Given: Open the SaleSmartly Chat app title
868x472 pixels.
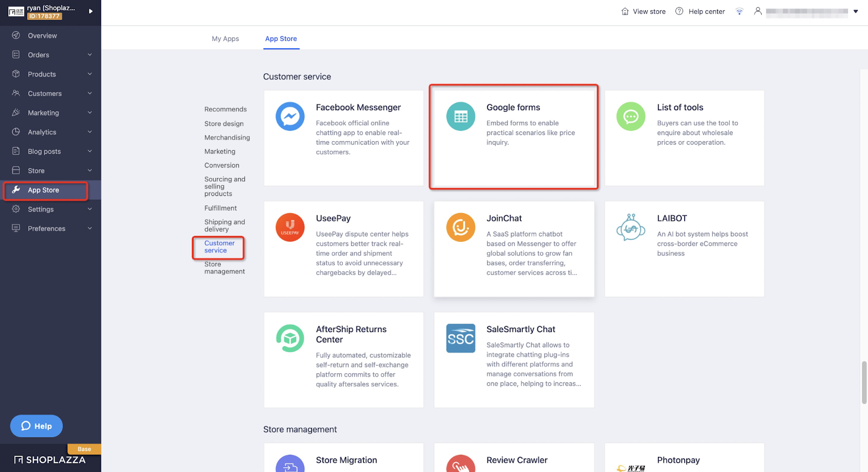Looking at the screenshot, I should (x=521, y=329).
